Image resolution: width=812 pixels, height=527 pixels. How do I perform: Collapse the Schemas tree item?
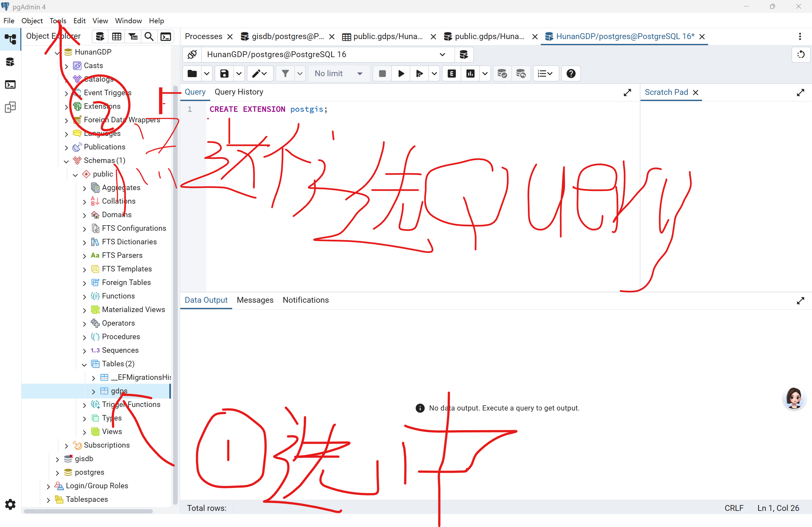coord(66,161)
